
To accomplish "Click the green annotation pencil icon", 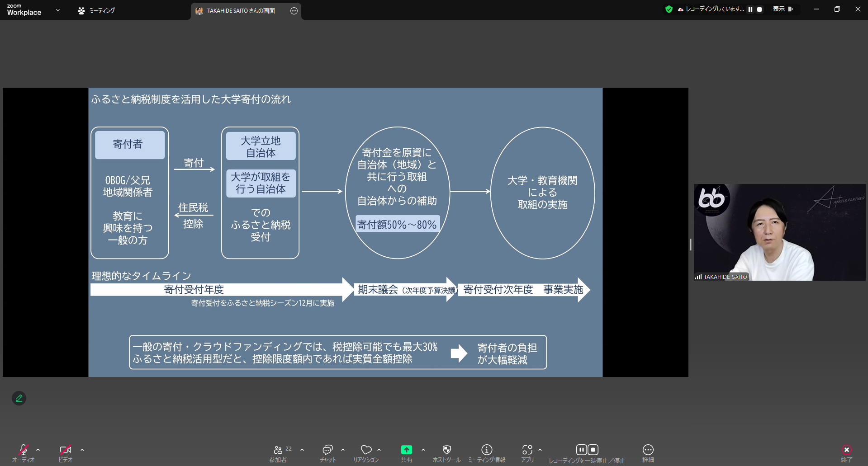I will point(19,398).
